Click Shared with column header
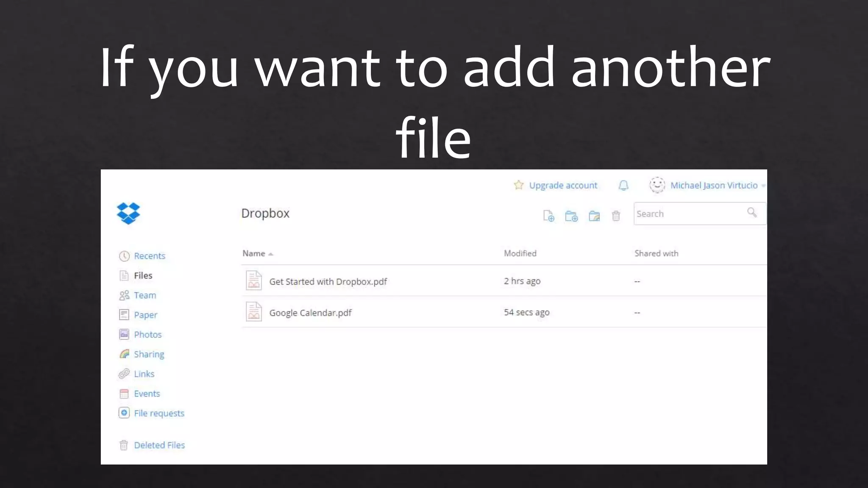868x488 pixels. pos(656,253)
